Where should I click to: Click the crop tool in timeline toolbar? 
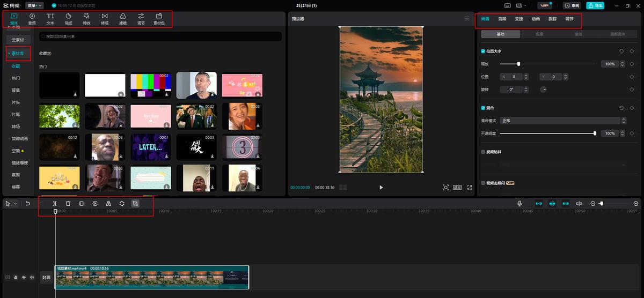135,204
